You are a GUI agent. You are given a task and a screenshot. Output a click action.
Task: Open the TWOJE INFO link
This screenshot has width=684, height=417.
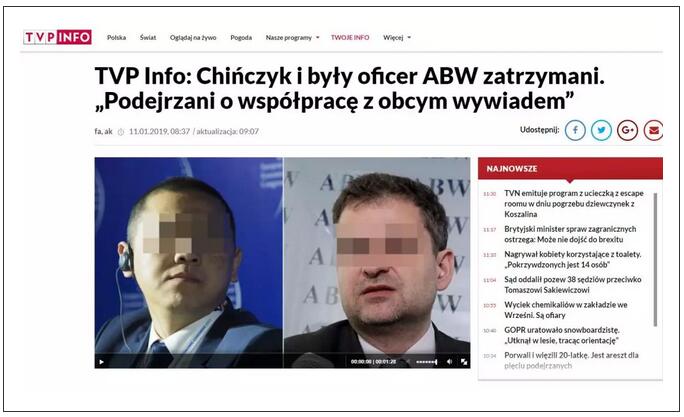click(x=350, y=38)
